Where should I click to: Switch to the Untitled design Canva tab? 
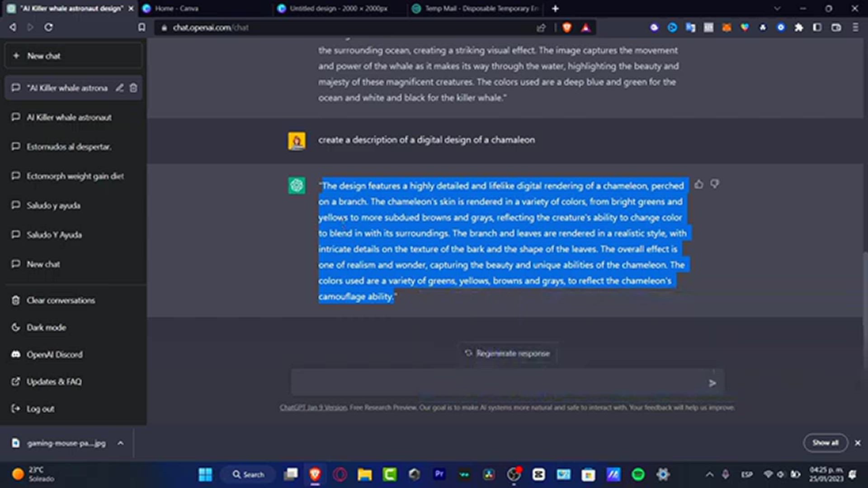point(337,9)
